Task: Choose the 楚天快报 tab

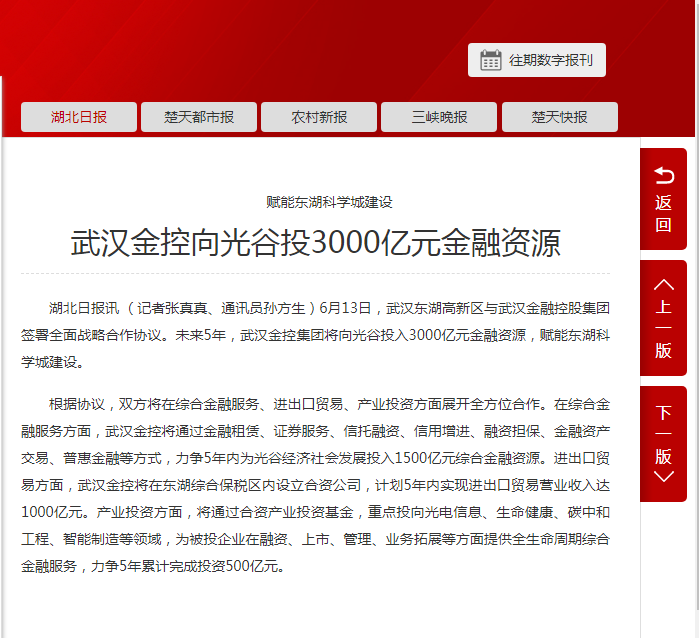Action: click(x=559, y=117)
